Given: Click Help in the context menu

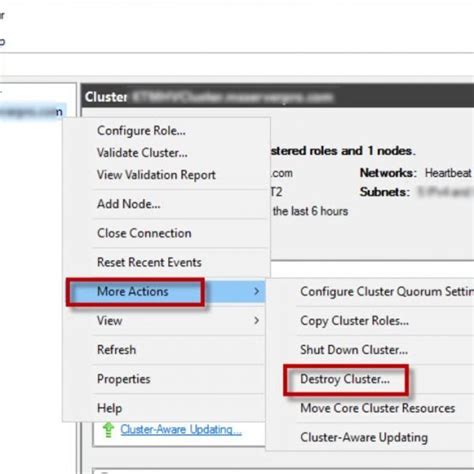Looking at the screenshot, I should pos(109,408).
